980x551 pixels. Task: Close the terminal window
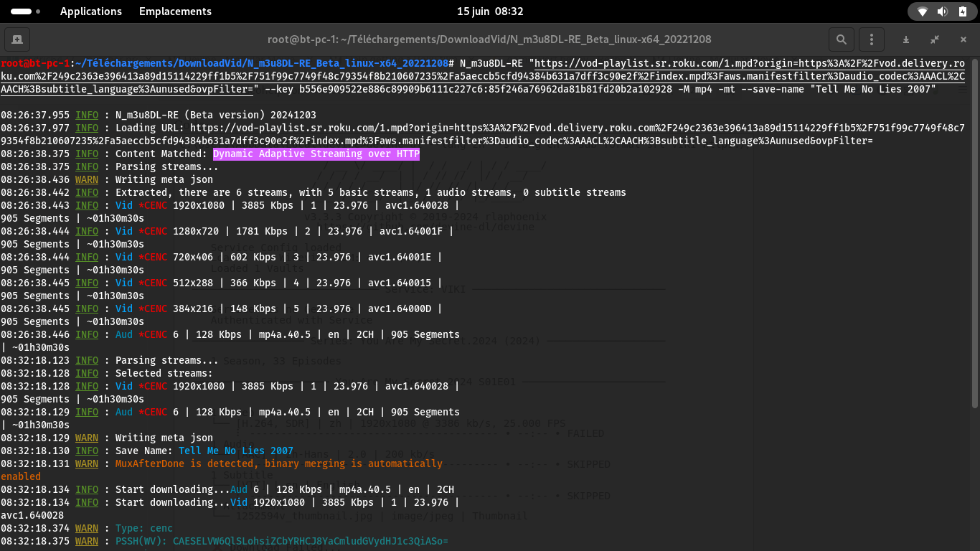[x=963, y=39]
